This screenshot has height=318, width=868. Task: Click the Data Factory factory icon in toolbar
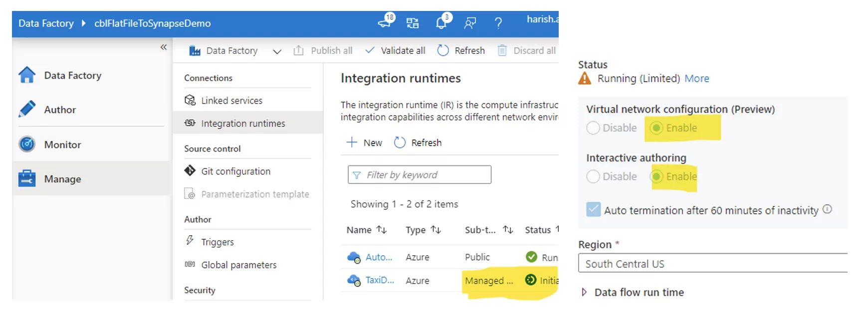coord(195,50)
